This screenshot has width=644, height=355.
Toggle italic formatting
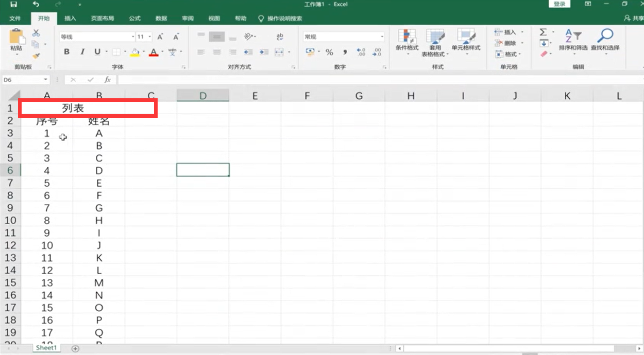click(82, 52)
